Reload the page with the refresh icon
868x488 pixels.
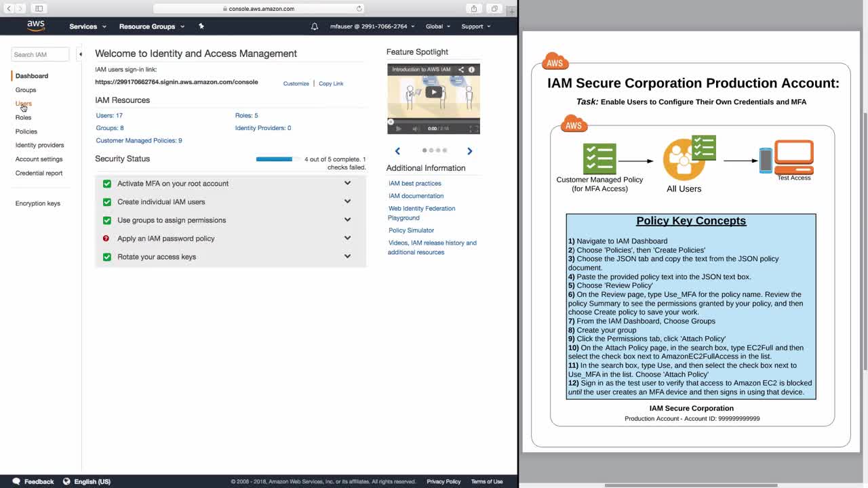(x=359, y=9)
